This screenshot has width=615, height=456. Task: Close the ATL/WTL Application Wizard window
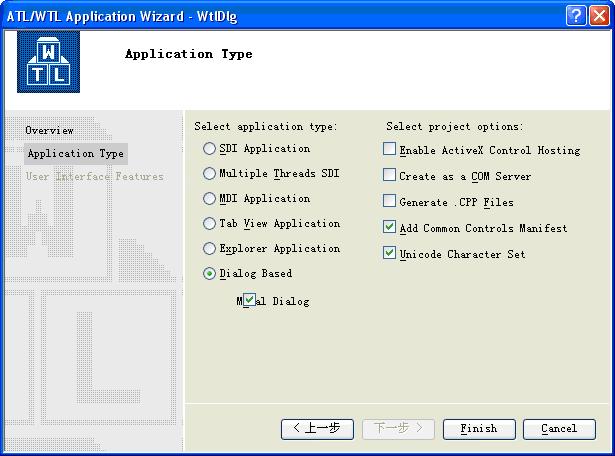click(598, 16)
